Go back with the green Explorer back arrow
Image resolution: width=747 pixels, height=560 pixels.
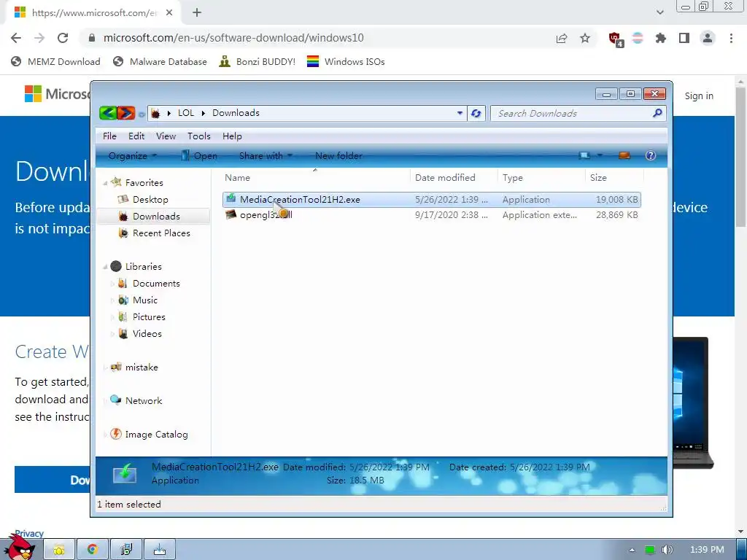[108, 113]
